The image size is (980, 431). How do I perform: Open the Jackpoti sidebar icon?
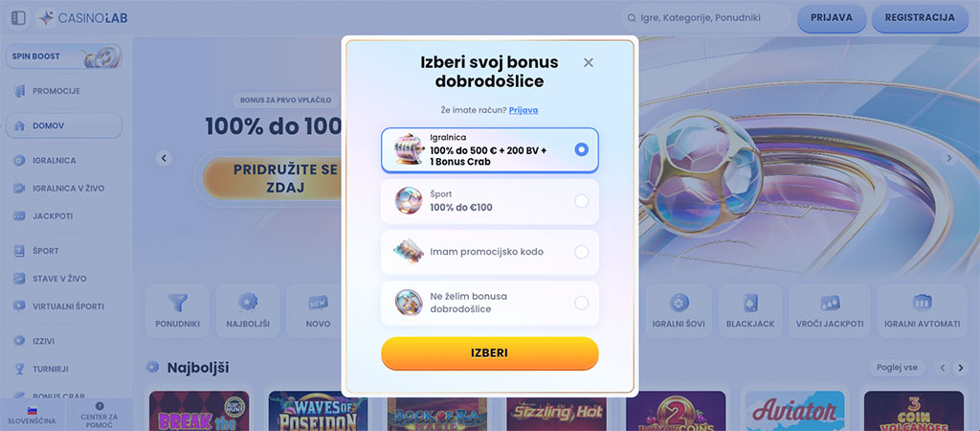tap(20, 215)
